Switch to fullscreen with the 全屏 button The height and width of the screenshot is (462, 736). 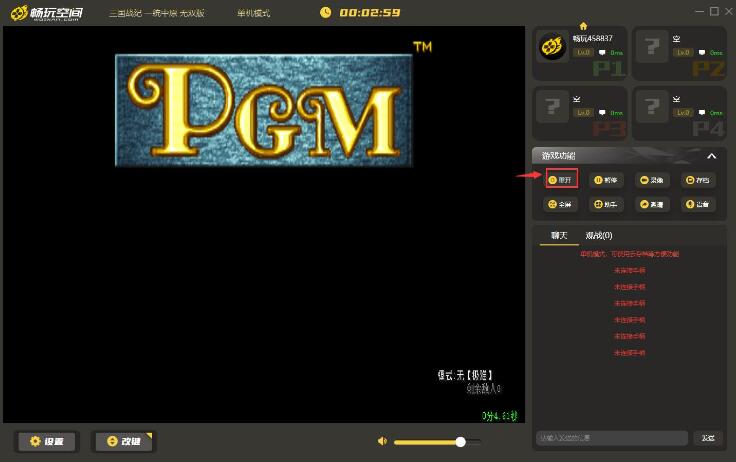pyautogui.click(x=560, y=204)
